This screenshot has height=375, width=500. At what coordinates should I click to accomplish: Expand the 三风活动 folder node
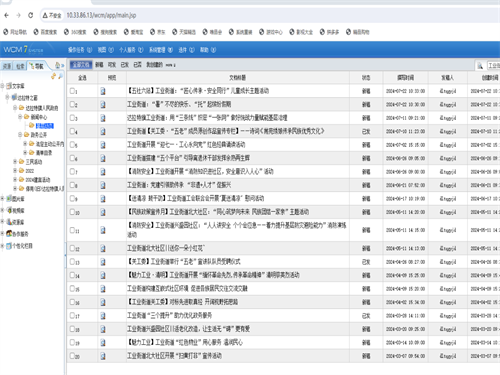[x=15, y=162]
